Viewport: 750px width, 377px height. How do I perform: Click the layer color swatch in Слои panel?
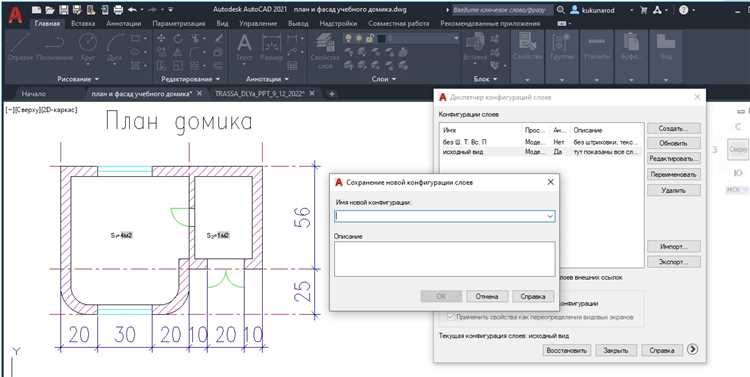(x=381, y=39)
